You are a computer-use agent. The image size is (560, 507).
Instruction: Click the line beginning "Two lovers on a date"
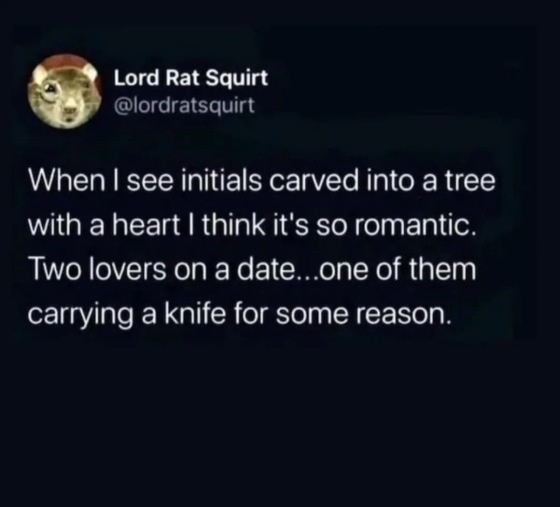point(252,270)
